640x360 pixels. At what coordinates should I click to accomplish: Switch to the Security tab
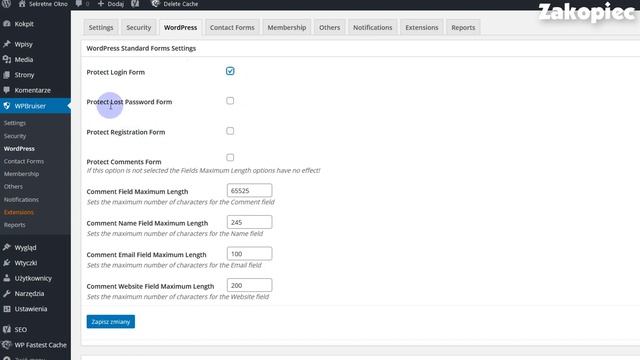point(138,27)
